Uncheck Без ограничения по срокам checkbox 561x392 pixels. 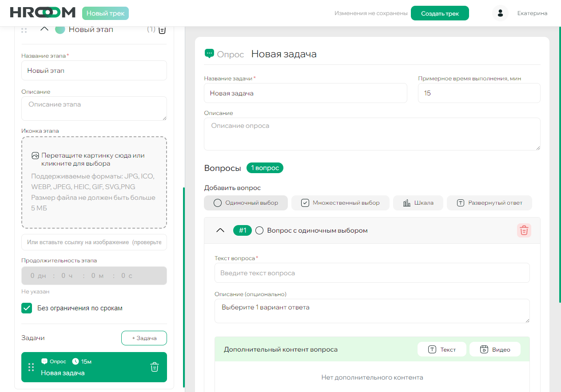[27, 308]
